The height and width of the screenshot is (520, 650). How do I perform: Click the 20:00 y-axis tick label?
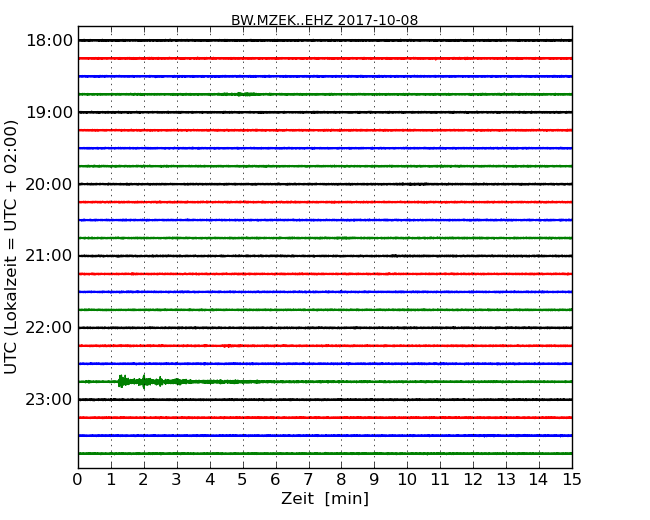[49, 184]
